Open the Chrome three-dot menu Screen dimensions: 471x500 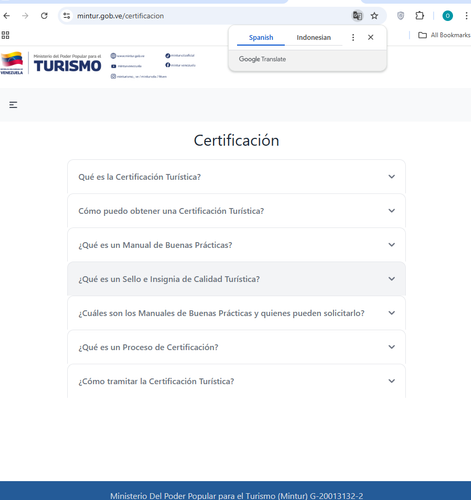(466, 16)
